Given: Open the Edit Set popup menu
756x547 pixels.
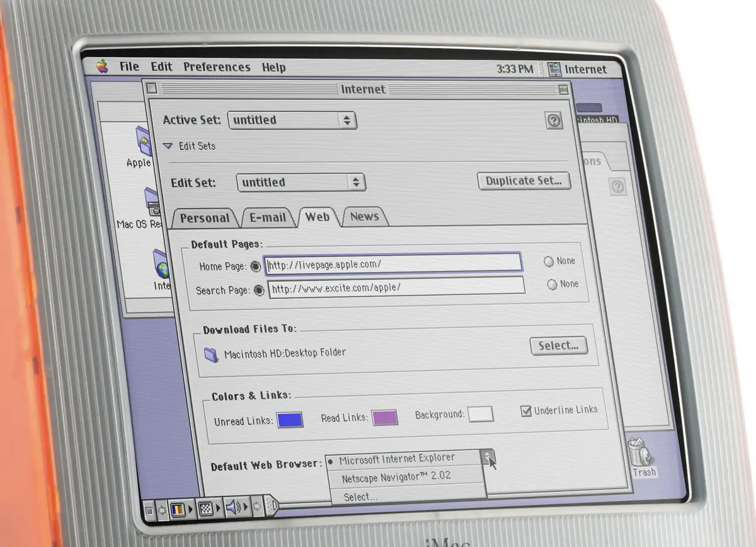Looking at the screenshot, I should coord(301,183).
